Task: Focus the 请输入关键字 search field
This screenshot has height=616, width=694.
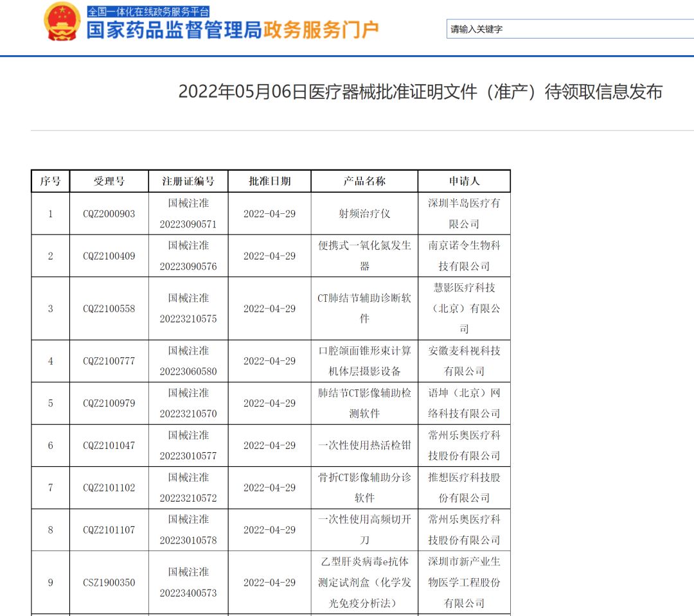Action: tap(569, 29)
